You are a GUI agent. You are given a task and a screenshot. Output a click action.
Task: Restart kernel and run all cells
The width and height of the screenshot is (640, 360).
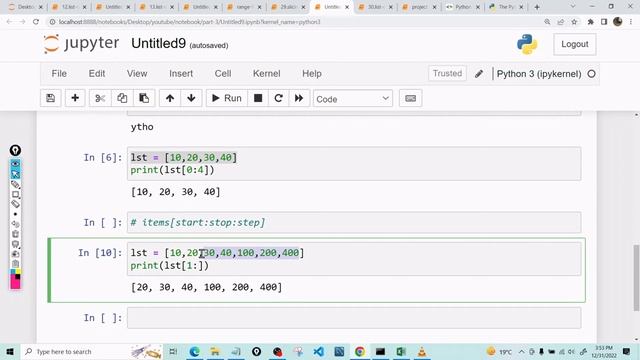pyautogui.click(x=299, y=98)
